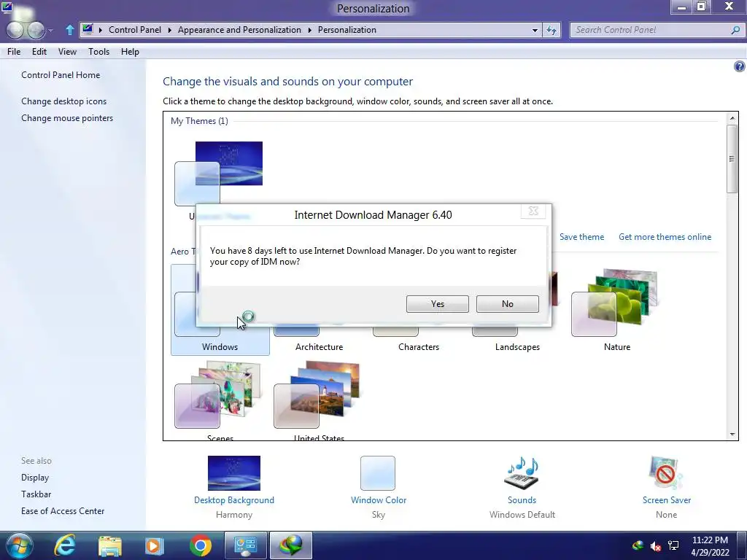Open Desktop Background Harmony icon

[x=234, y=472]
